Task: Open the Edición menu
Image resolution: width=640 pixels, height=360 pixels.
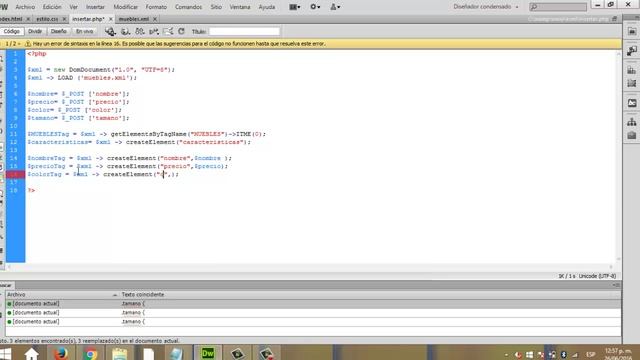Action: (x=52, y=7)
